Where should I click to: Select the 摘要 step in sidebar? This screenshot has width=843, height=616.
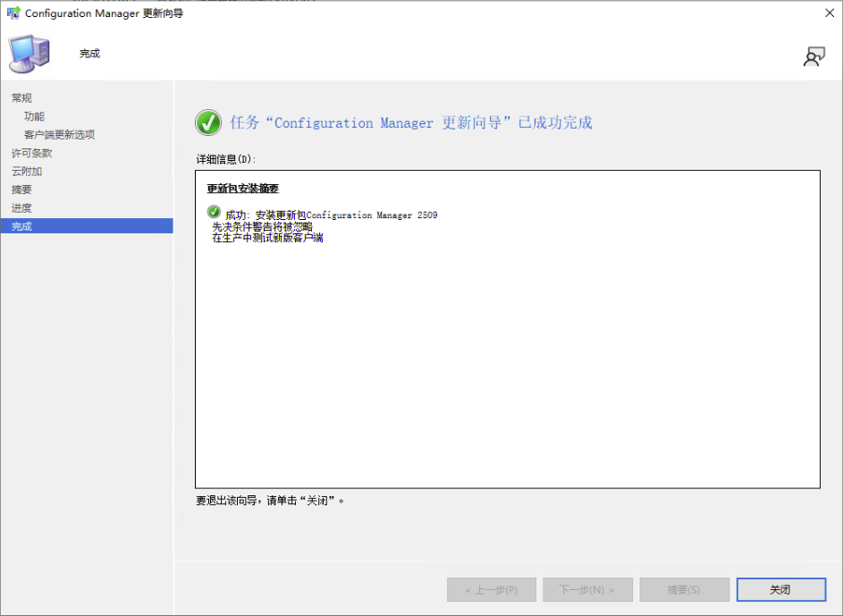[21, 190]
